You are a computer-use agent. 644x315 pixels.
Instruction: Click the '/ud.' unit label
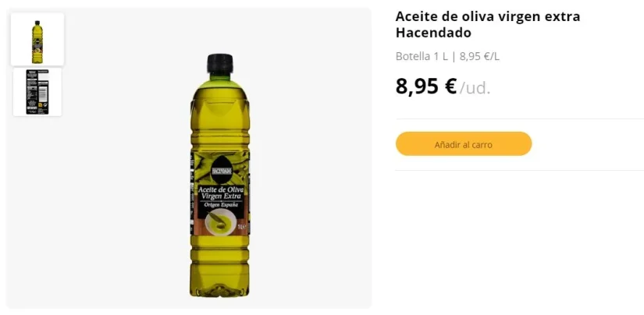click(x=475, y=88)
